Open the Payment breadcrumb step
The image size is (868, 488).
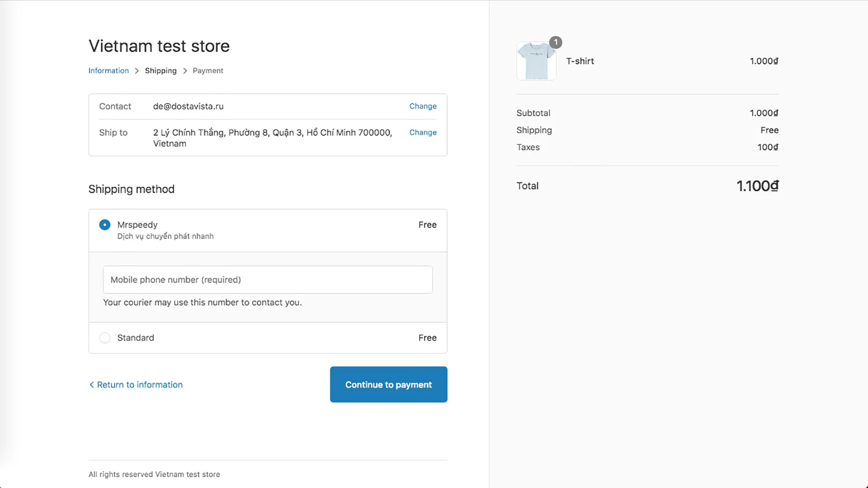[x=208, y=70]
